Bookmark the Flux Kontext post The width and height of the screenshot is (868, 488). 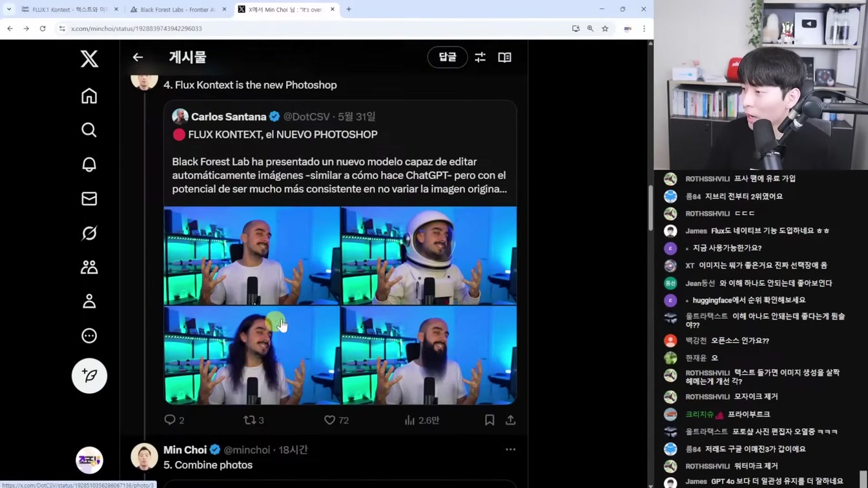[x=490, y=420]
